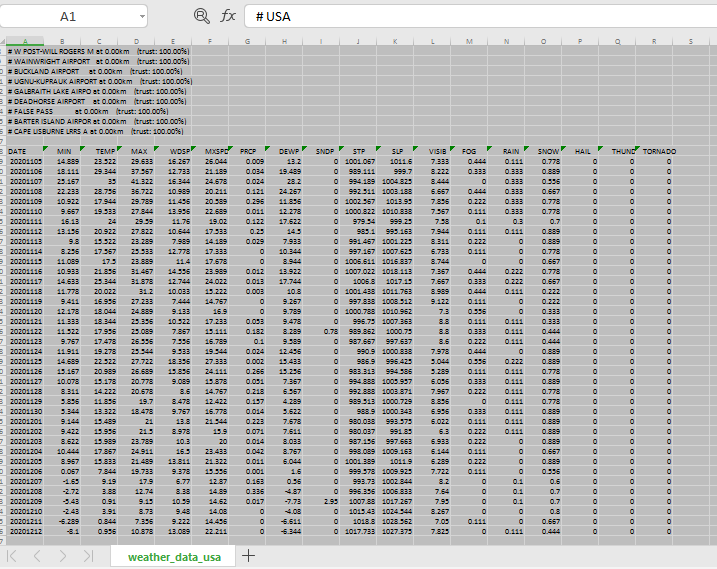This screenshot has width=717, height=569.
Task: Select the PRCP header cell
Action: [x=247, y=151]
